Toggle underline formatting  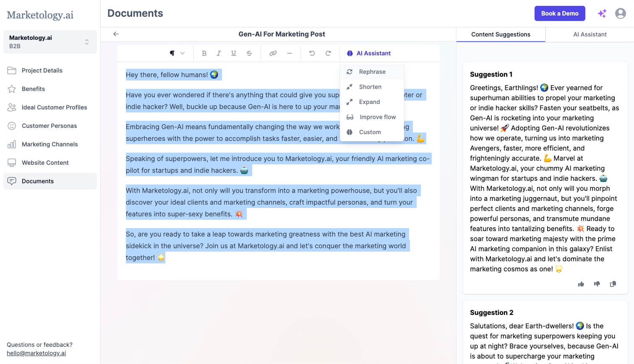click(234, 53)
